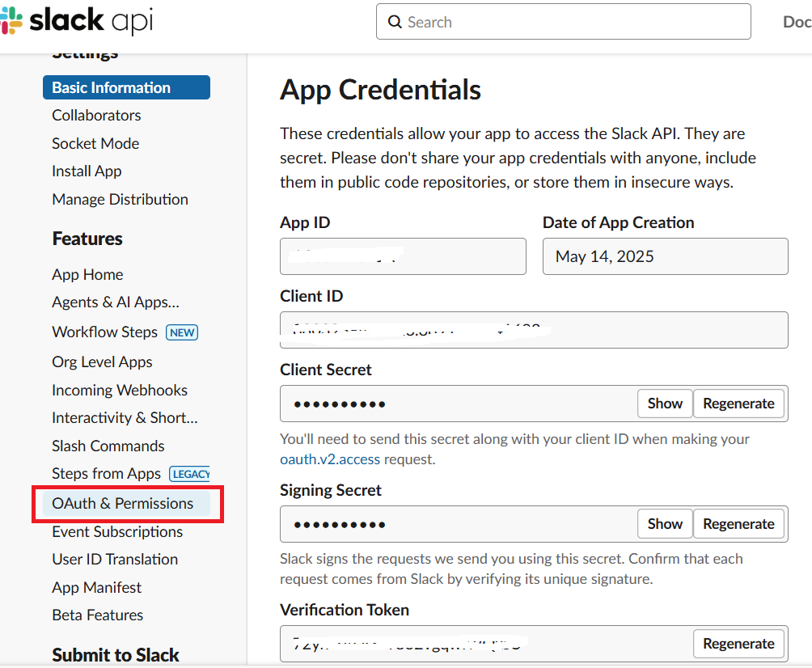Image resolution: width=812 pixels, height=668 pixels.
Task: Open Agents & AI Apps page
Action: click(x=116, y=302)
